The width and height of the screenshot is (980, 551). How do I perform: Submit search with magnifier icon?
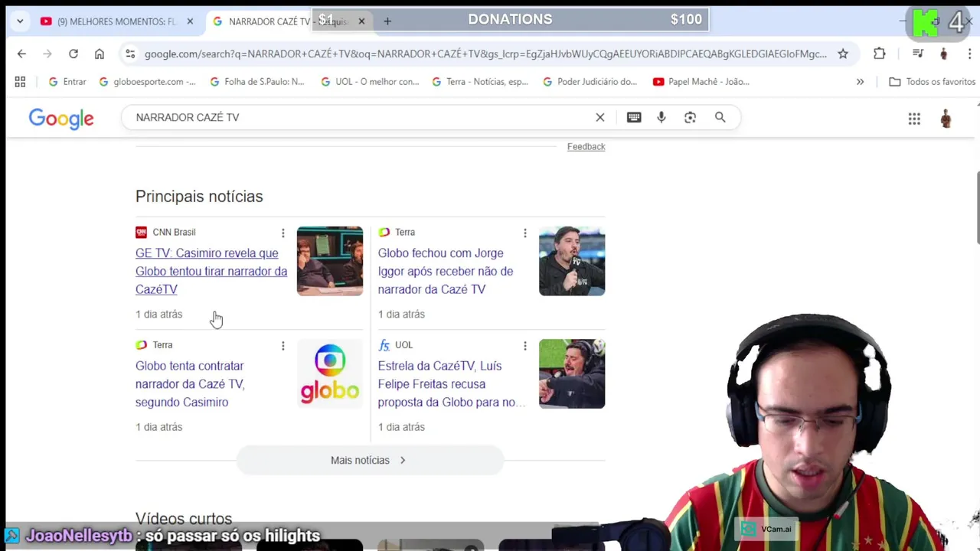pyautogui.click(x=720, y=117)
